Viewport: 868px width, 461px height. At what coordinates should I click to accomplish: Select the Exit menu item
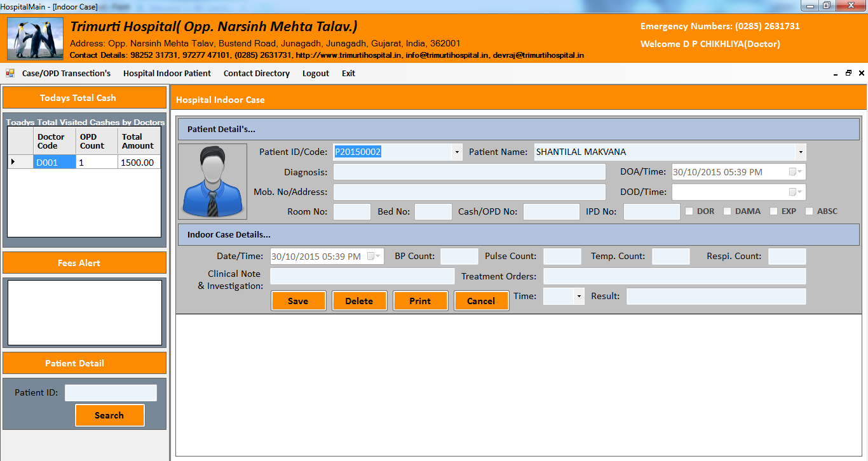point(348,74)
